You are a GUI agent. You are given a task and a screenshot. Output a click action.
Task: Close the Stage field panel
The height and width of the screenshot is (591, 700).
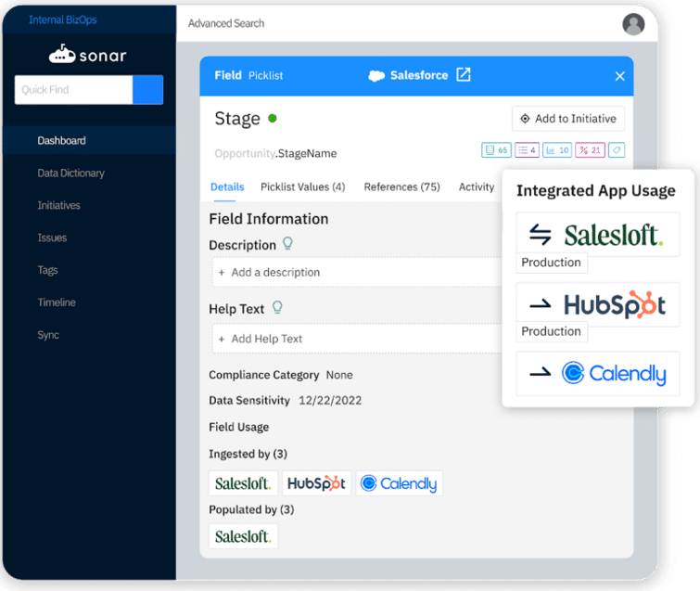coord(619,76)
